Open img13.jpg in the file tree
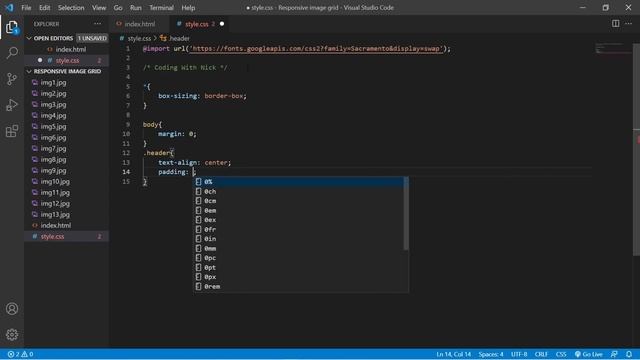 (67, 215)
